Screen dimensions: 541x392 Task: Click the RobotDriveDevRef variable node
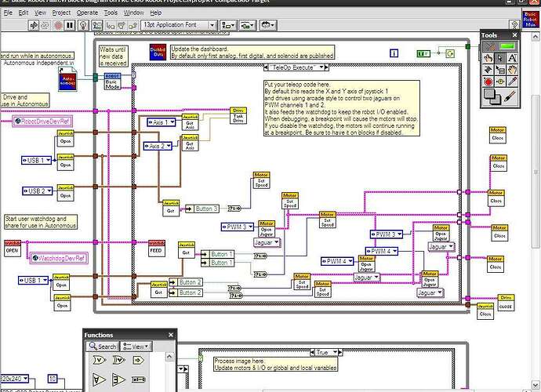click(42, 122)
